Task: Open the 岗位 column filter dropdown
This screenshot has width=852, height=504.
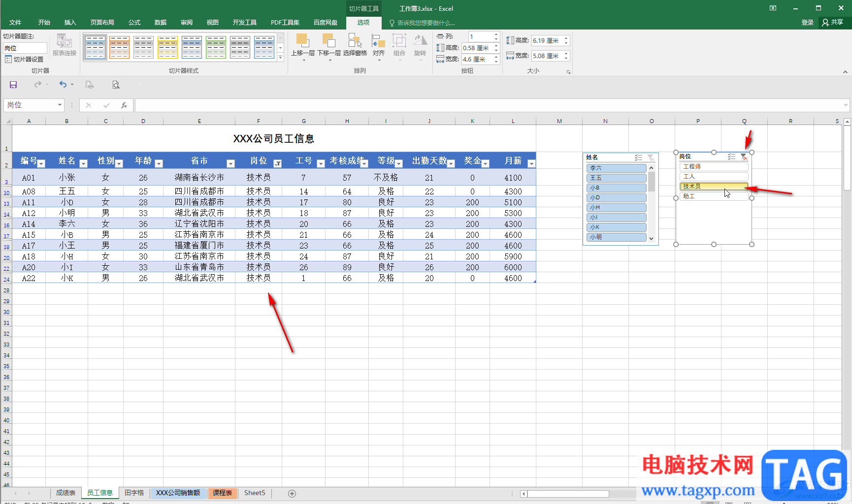Action: 277,163
